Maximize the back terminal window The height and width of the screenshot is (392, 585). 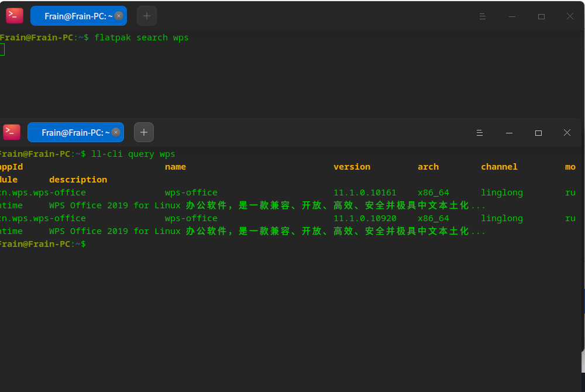coord(541,16)
